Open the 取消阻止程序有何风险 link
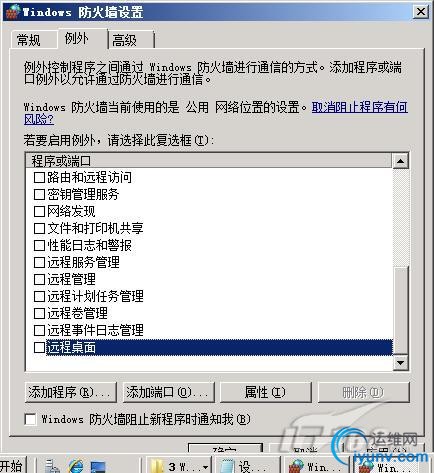434x473 pixels. tap(216, 113)
